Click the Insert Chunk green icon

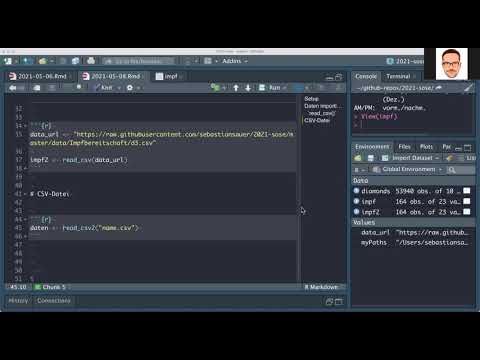point(215,88)
